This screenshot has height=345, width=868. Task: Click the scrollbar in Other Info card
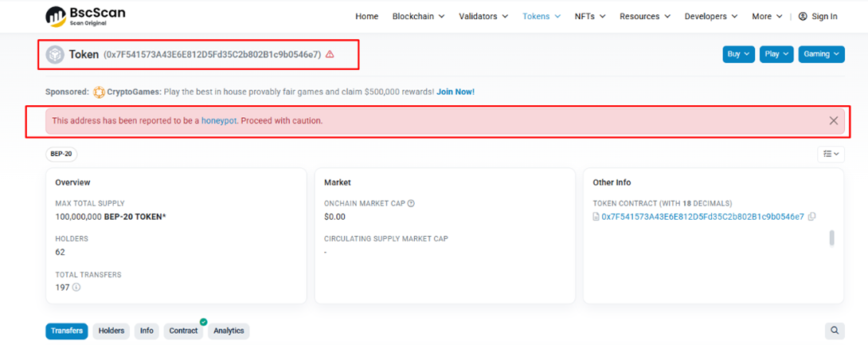point(832,237)
